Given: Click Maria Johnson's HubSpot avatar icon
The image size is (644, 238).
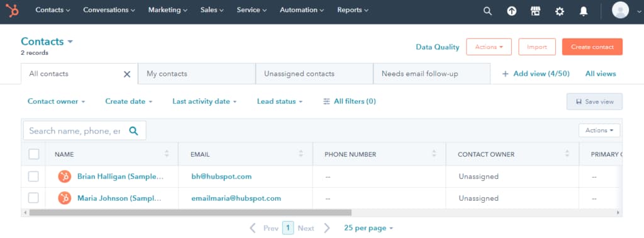Looking at the screenshot, I should pyautogui.click(x=65, y=198).
